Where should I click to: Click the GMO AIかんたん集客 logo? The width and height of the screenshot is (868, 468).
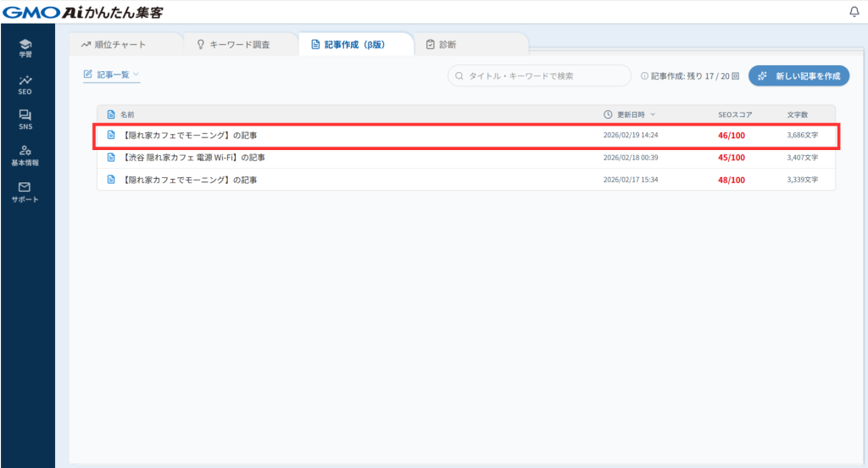(x=83, y=12)
